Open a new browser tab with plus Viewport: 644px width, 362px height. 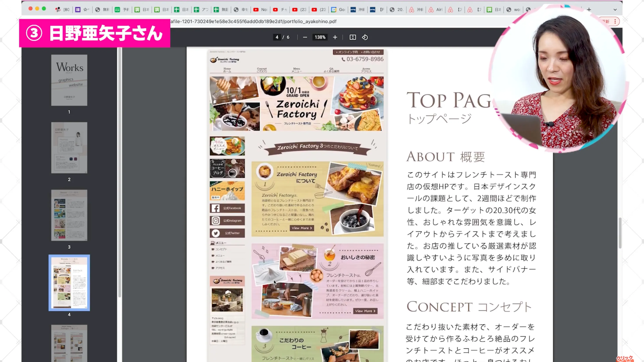pyautogui.click(x=589, y=9)
